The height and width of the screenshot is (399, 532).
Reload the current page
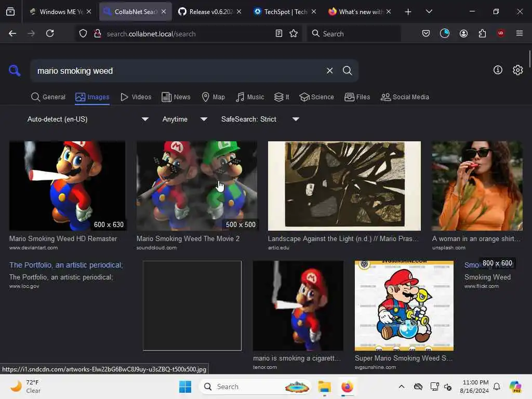50,33
